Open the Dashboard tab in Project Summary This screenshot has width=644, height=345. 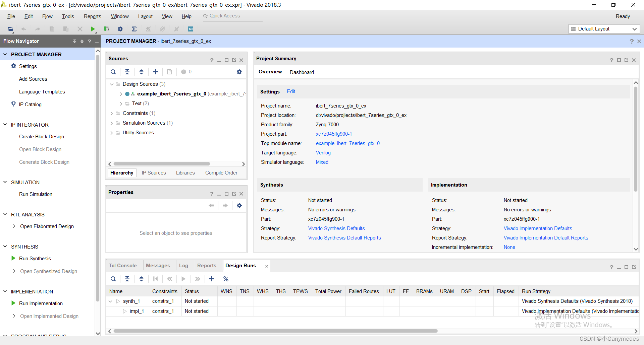pos(302,72)
